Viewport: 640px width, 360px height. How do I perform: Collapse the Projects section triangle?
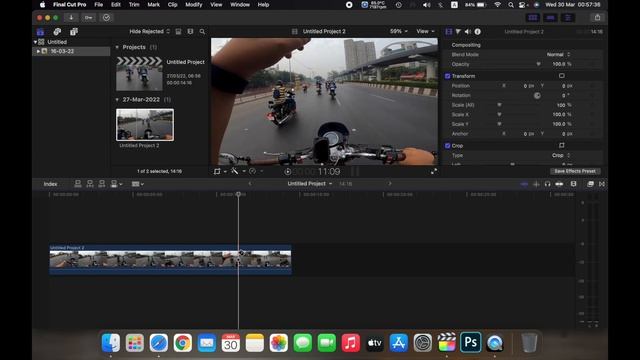(x=117, y=47)
